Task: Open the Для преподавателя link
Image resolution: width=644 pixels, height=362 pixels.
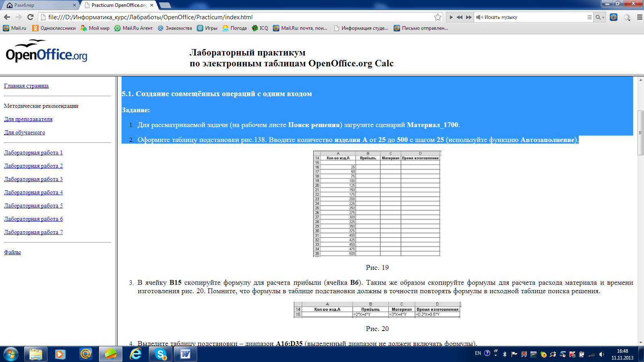Action: (x=28, y=119)
